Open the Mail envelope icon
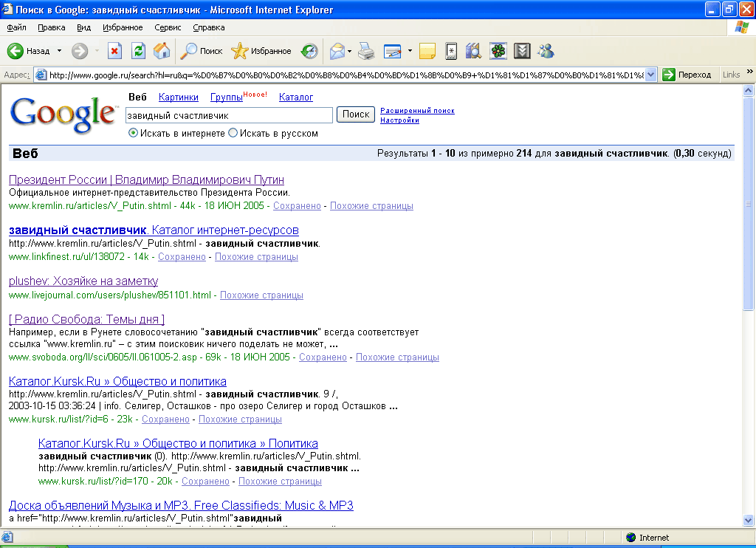This screenshot has height=548, width=756. 337,51
